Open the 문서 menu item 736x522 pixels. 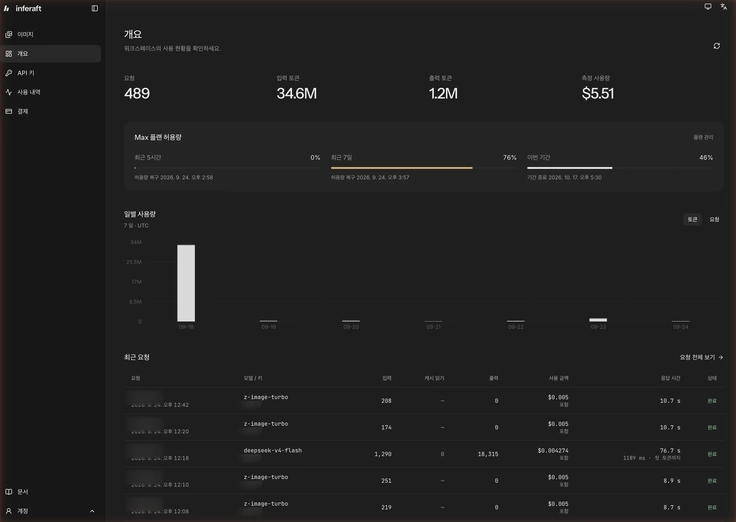[x=51, y=491]
